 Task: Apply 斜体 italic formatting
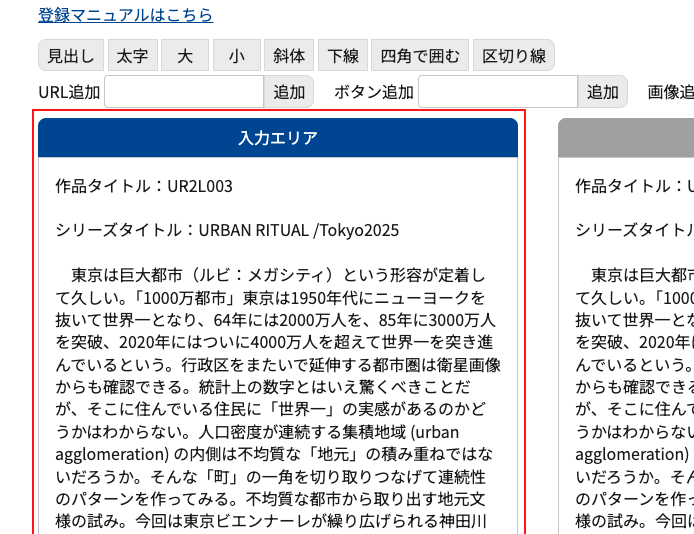click(x=289, y=56)
